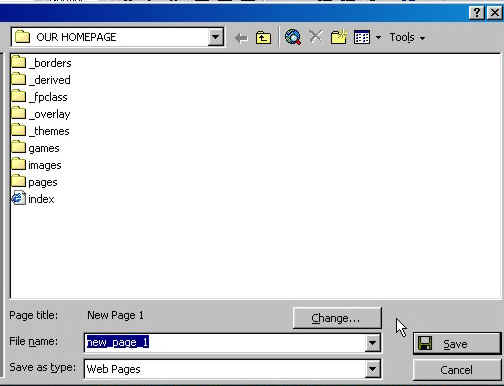This screenshot has height=386, width=504.
Task: Expand the Views dropdown arrow
Action: pos(378,37)
